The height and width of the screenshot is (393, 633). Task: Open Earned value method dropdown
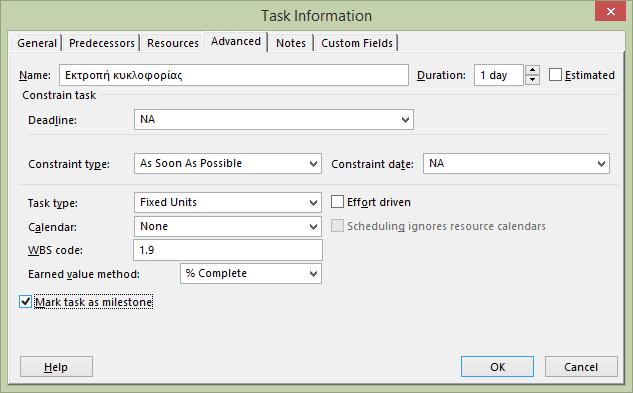coord(313,273)
